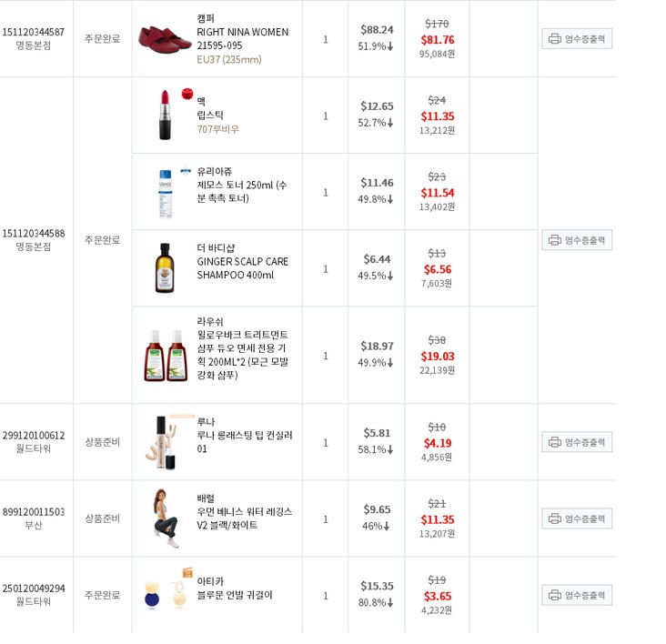
Task: Click the MAC lipstick product image
Action: [x=165, y=115]
